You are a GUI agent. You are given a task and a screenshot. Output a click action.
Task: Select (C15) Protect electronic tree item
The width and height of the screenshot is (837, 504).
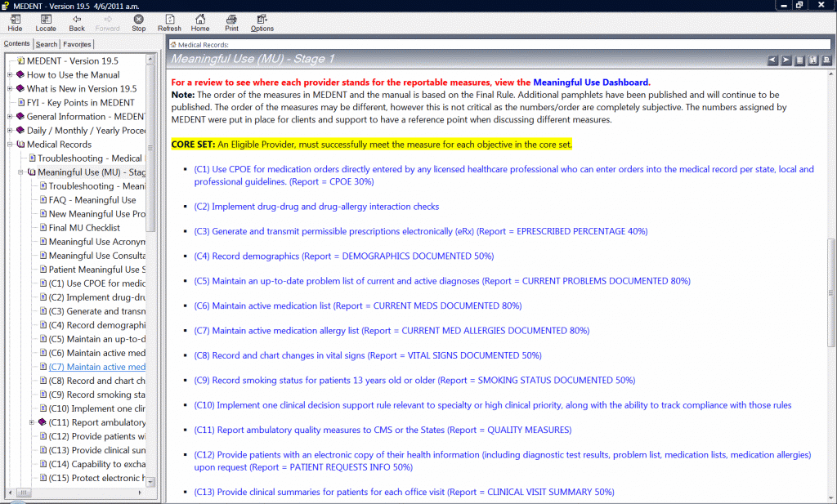pos(97,478)
